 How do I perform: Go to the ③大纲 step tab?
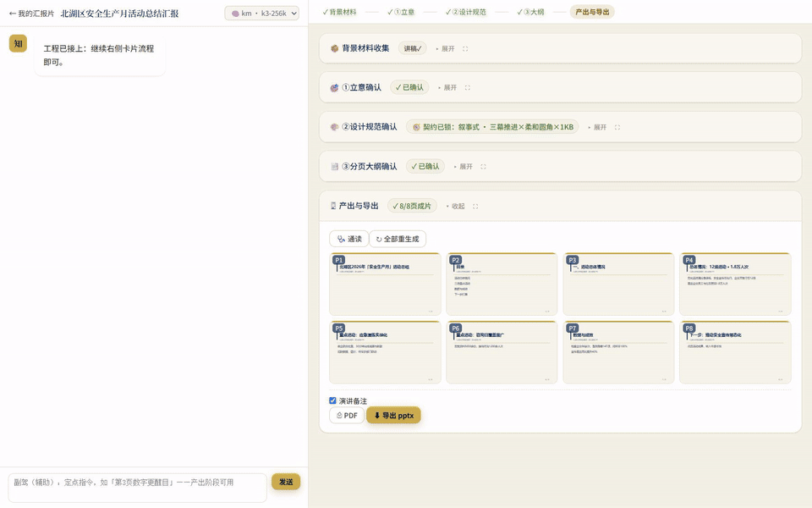tap(530, 12)
